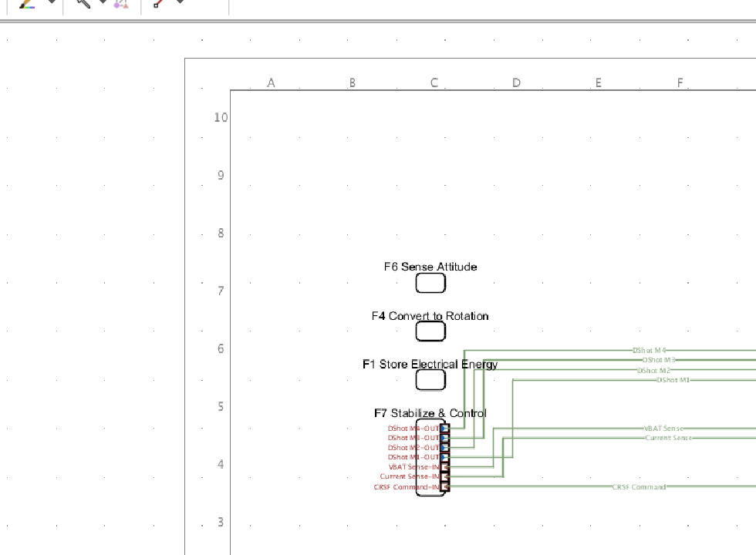Select the 'F4 Convert to Rotation' label
The width and height of the screenshot is (756, 555).
click(x=430, y=316)
